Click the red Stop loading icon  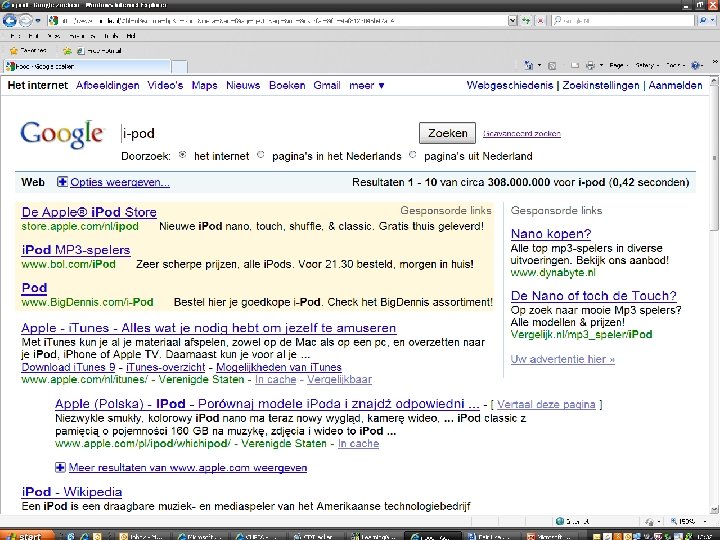(x=540, y=21)
